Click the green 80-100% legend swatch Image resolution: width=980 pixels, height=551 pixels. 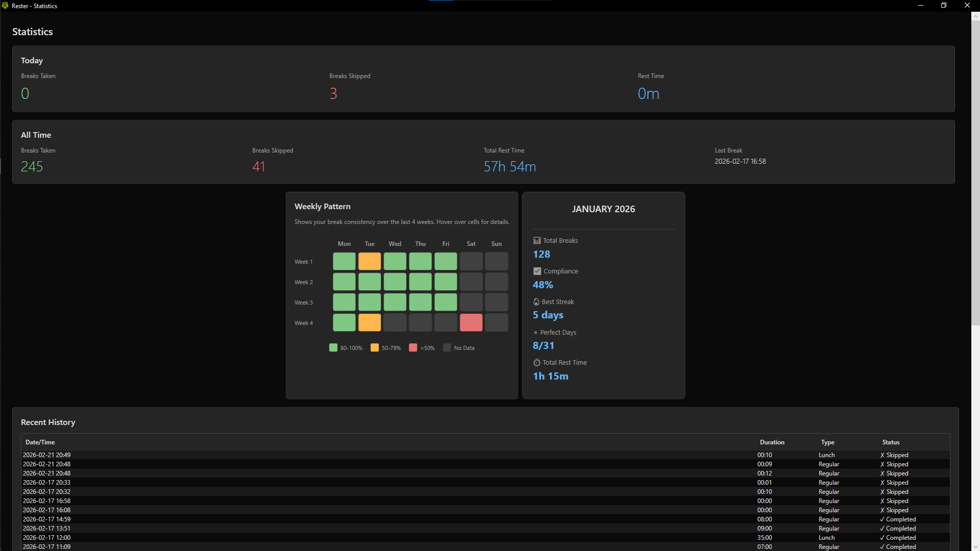pyautogui.click(x=333, y=348)
